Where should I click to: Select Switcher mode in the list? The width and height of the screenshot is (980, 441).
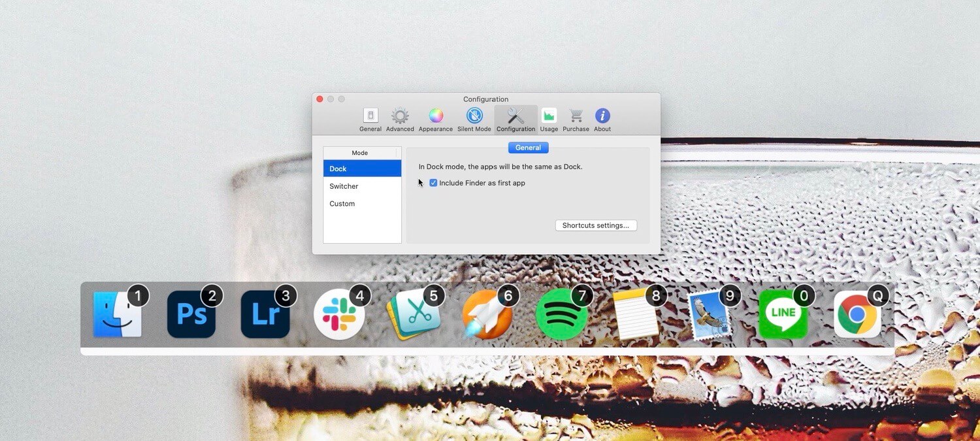(x=362, y=186)
